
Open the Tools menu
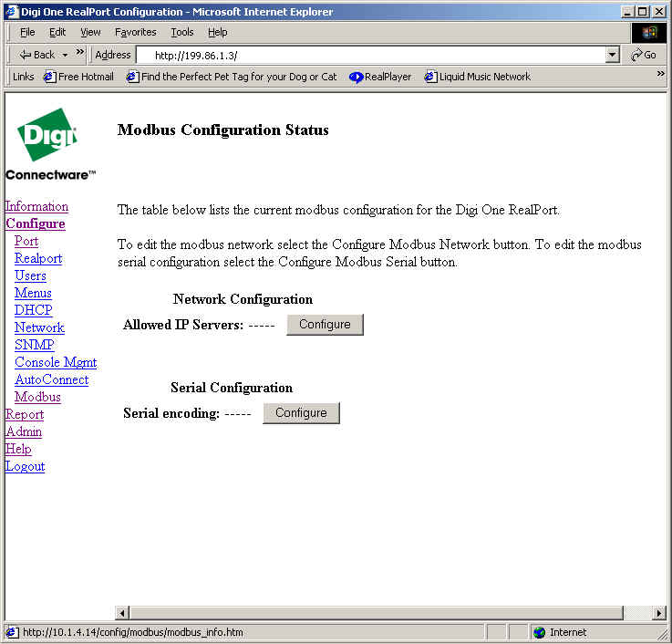click(182, 32)
